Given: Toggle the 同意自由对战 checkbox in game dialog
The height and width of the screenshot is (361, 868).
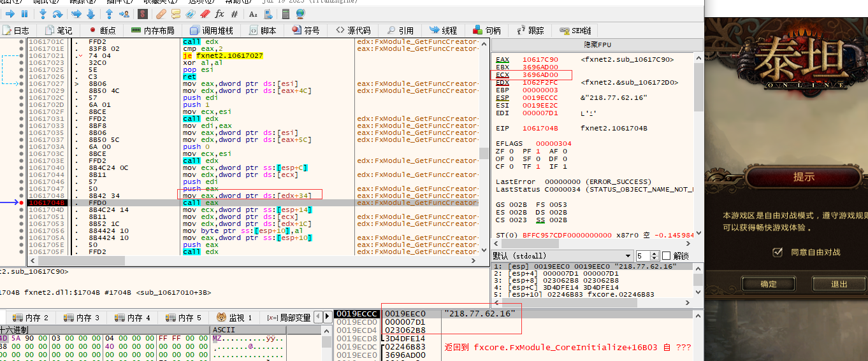Looking at the screenshot, I should [777, 252].
